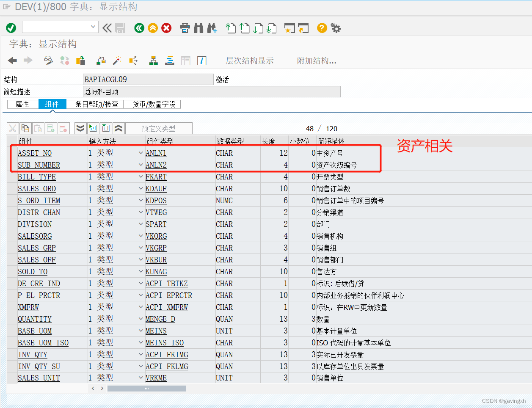Open the Settings (gear) icon

click(336, 28)
